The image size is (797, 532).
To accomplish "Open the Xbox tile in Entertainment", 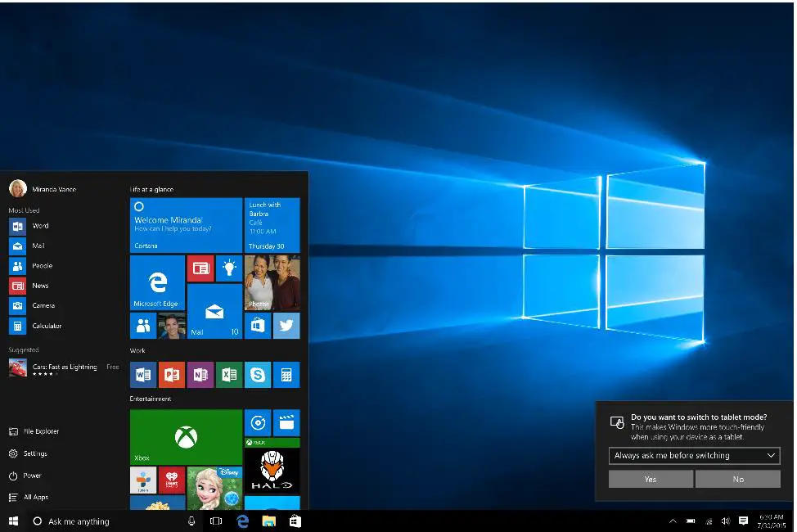I will [x=186, y=436].
